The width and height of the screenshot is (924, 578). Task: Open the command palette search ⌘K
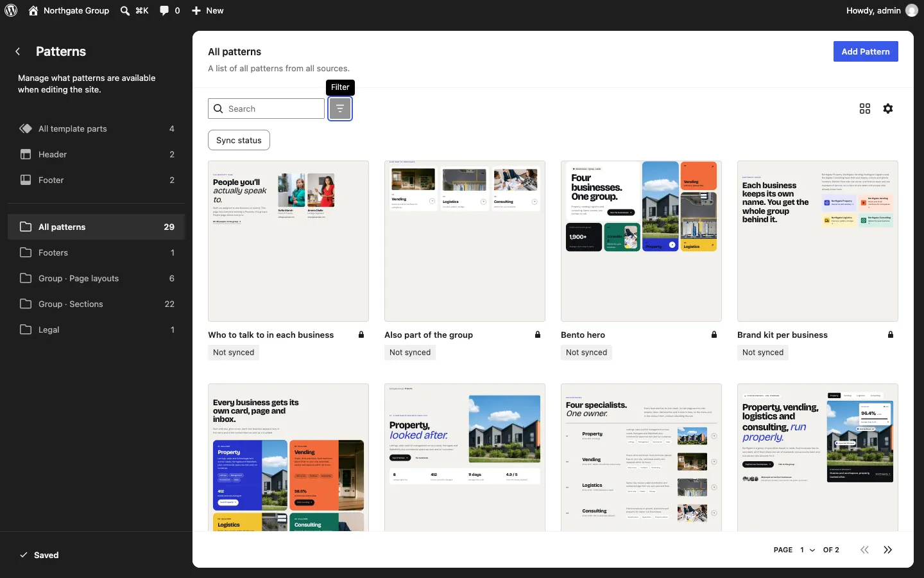pyautogui.click(x=134, y=10)
